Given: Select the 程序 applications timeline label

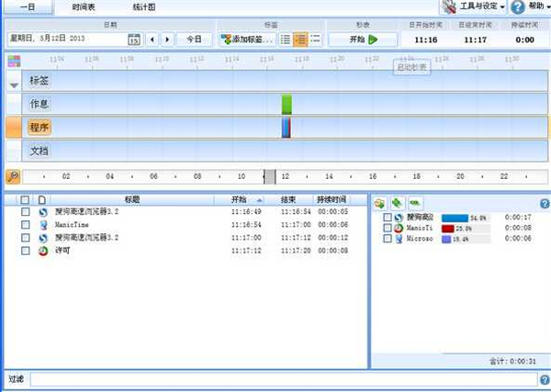Looking at the screenshot, I should point(39,128).
